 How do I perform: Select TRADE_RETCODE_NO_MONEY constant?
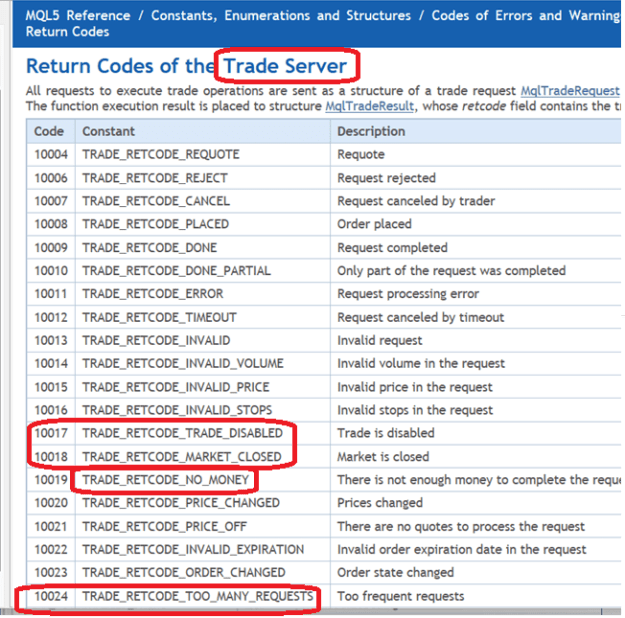(x=166, y=480)
